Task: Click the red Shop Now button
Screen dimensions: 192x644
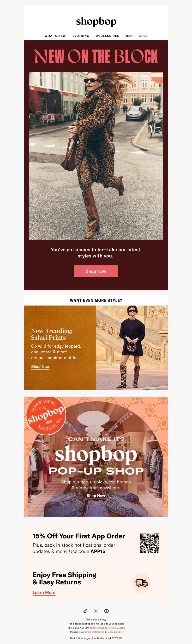Action: click(x=96, y=271)
